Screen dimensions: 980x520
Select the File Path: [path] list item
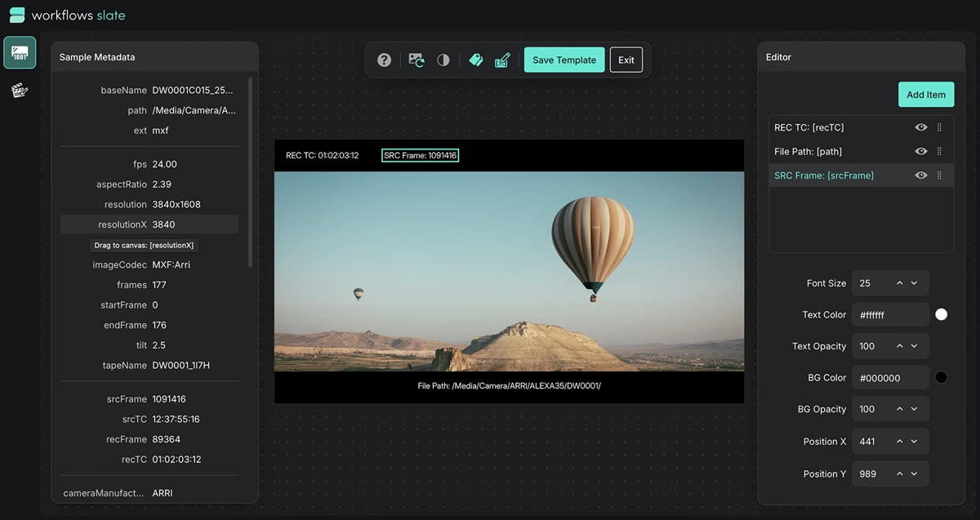pyautogui.click(x=862, y=151)
